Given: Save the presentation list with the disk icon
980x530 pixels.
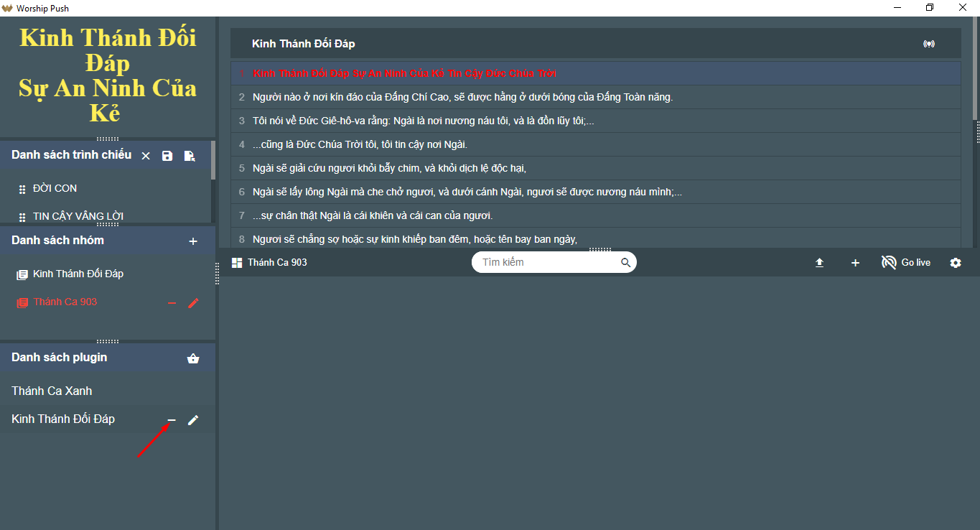Looking at the screenshot, I should pos(167,156).
